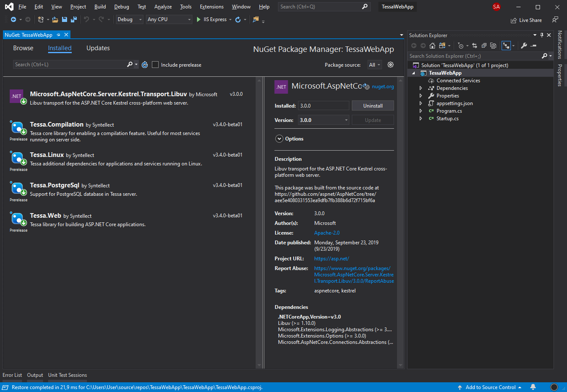Viewport: 567px width, 392px height.
Task: Click the Save All toolbar icon
Action: tap(74, 19)
